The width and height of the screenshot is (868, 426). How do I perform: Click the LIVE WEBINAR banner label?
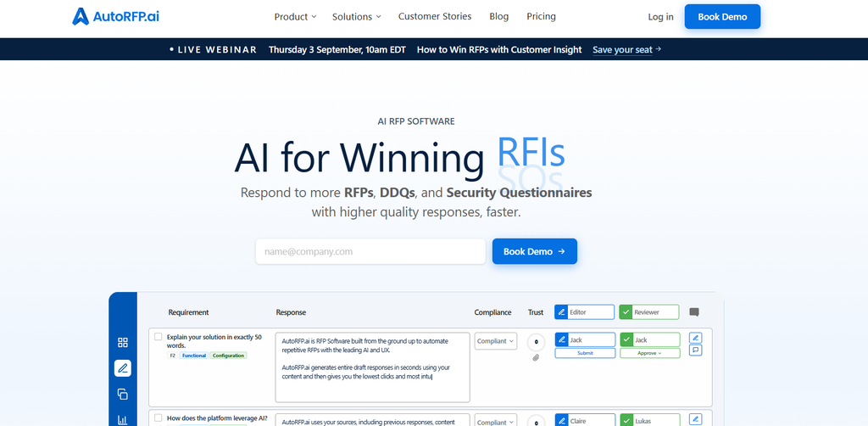213,49
